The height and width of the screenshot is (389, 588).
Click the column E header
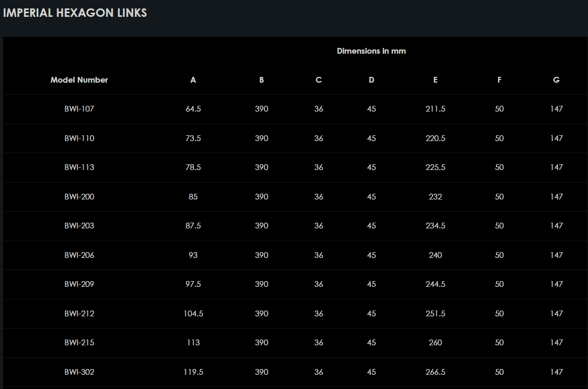point(435,80)
